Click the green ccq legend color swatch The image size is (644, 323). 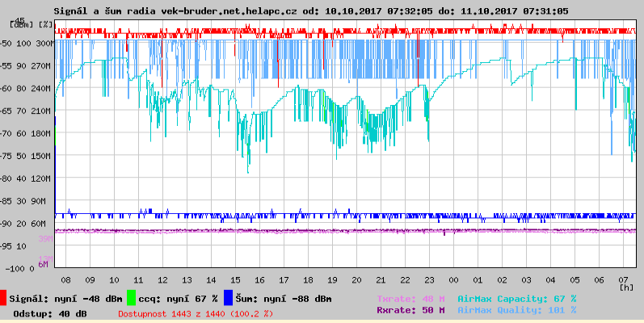131,298
